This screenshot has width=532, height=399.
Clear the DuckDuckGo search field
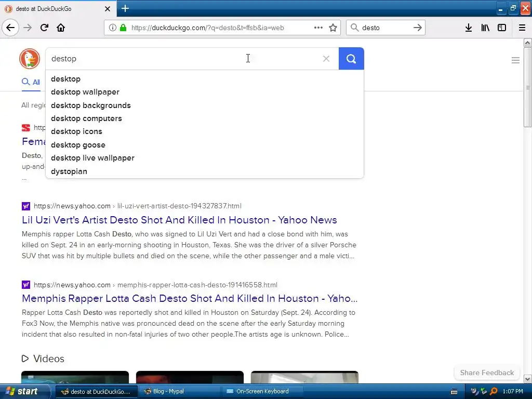pyautogui.click(x=326, y=59)
